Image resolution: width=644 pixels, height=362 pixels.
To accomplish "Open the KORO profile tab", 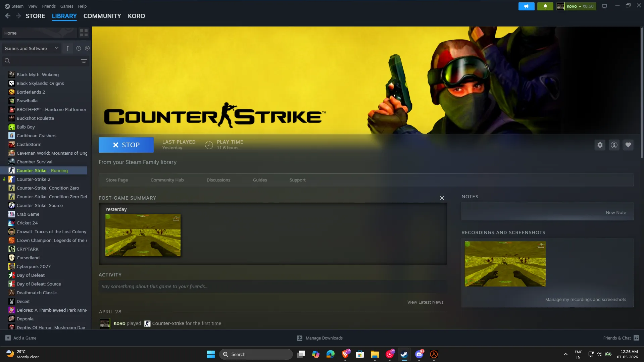I will click(136, 16).
